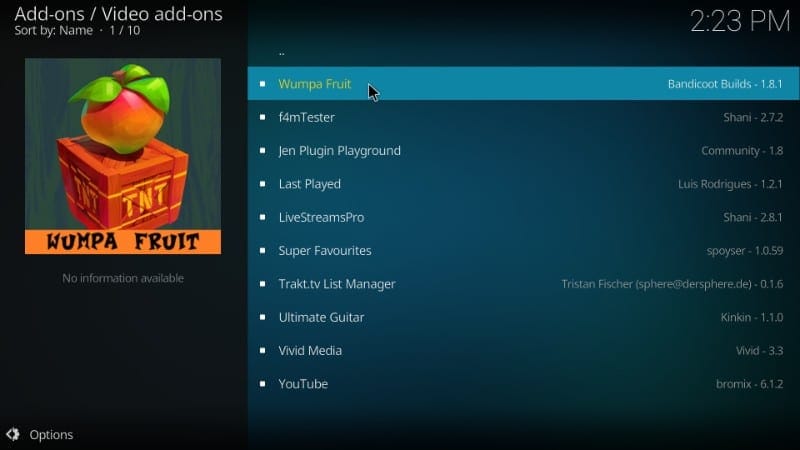Click the No information available text

[x=123, y=278]
